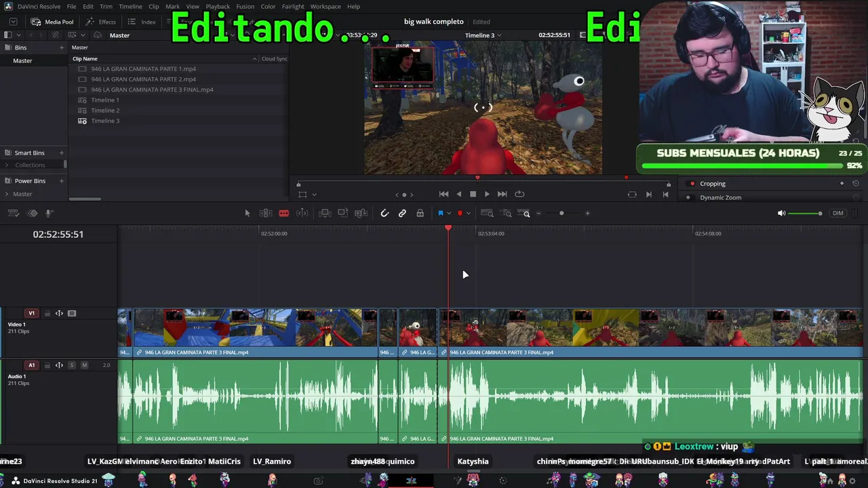868x488 pixels.
Task: Click the Detail Zoom icon
Action: pos(507,213)
